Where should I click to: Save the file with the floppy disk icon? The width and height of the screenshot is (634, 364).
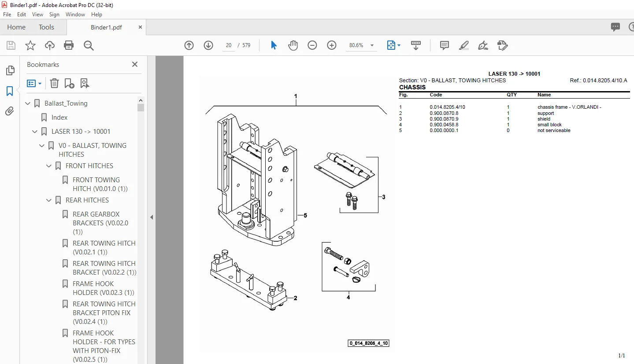(x=11, y=45)
